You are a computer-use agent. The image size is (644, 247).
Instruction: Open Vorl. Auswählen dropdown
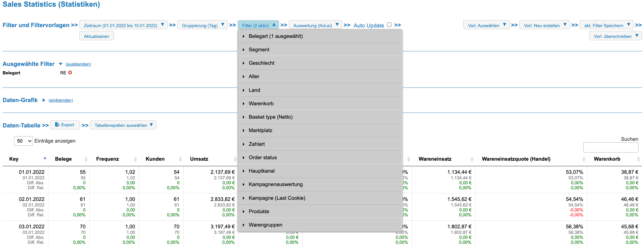[486, 25]
